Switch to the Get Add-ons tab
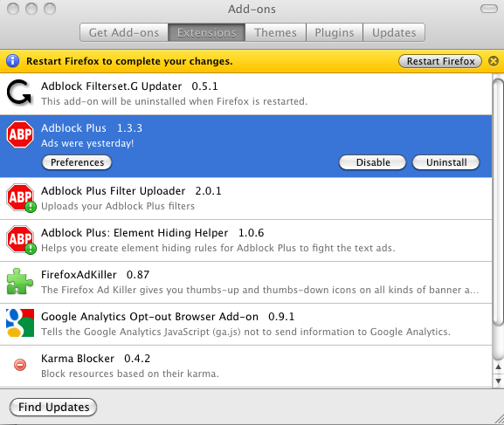Screen dimensions: 504x425 click(124, 32)
